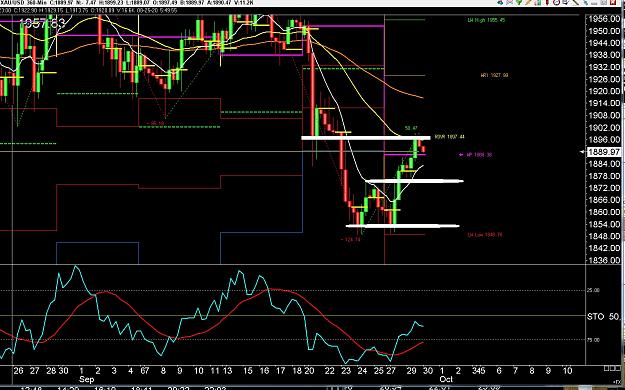625x390 pixels.
Task: Click the stochastic 25.00 level label
Action: pos(593,290)
